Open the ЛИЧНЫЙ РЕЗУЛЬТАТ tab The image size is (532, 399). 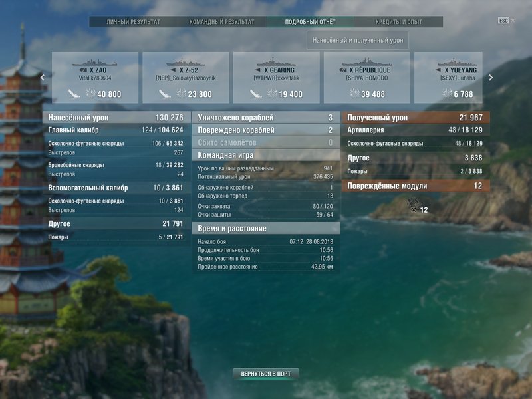pyautogui.click(x=134, y=22)
